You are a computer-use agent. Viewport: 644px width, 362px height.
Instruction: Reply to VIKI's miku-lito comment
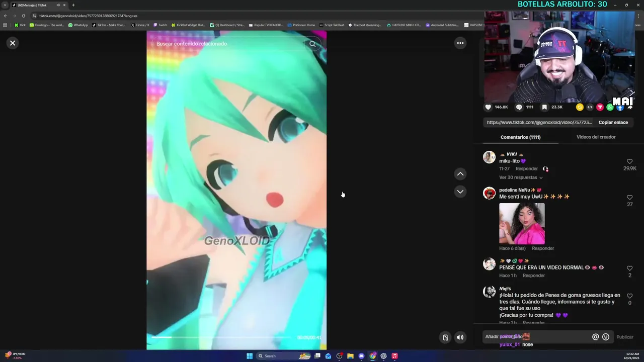click(526, 169)
